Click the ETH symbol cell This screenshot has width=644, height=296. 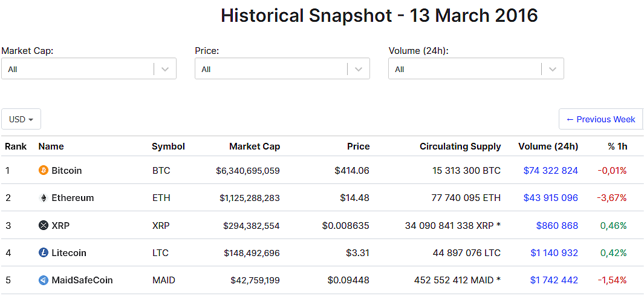click(x=161, y=198)
